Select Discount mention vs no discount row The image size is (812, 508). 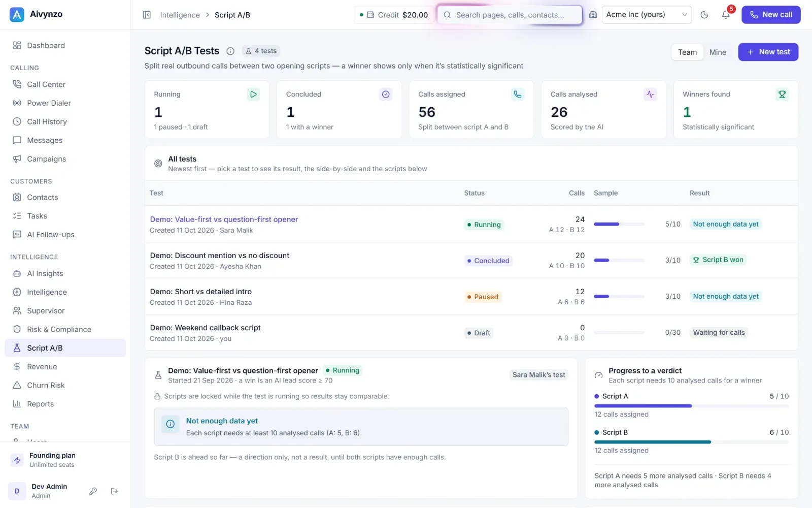click(471, 260)
